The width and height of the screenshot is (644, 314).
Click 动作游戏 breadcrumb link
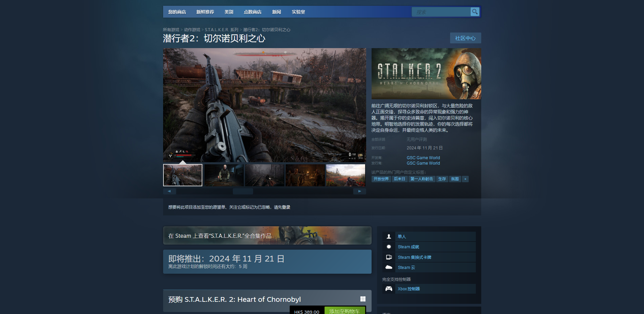(192, 30)
